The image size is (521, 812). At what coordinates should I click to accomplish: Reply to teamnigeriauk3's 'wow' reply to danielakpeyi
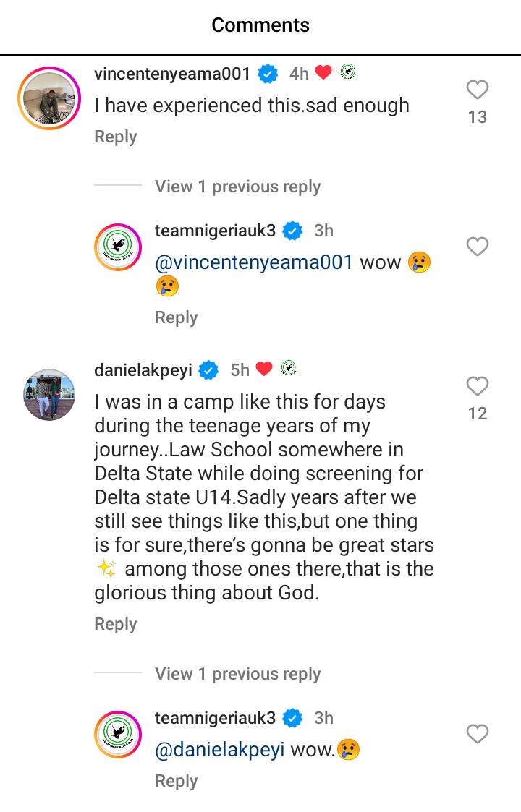177,781
